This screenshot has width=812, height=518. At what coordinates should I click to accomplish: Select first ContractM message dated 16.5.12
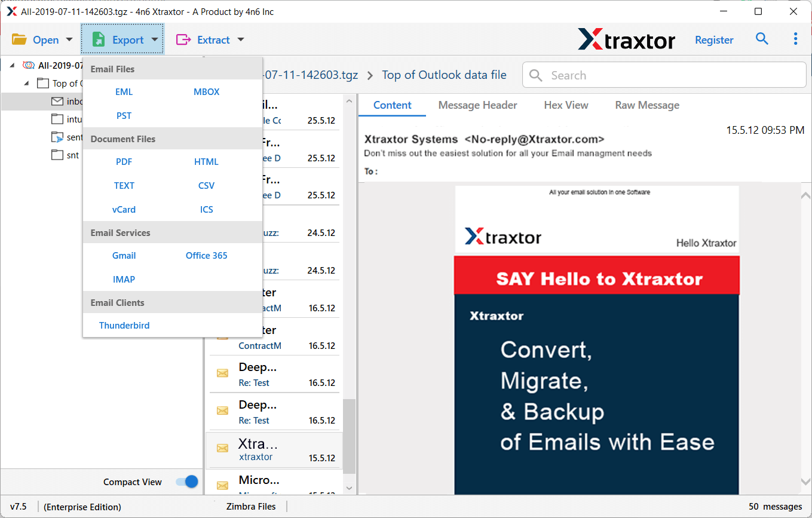274,300
